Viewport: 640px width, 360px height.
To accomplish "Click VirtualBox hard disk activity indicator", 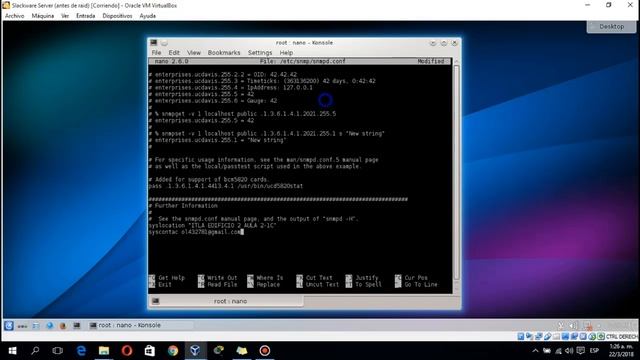I will [521, 336].
